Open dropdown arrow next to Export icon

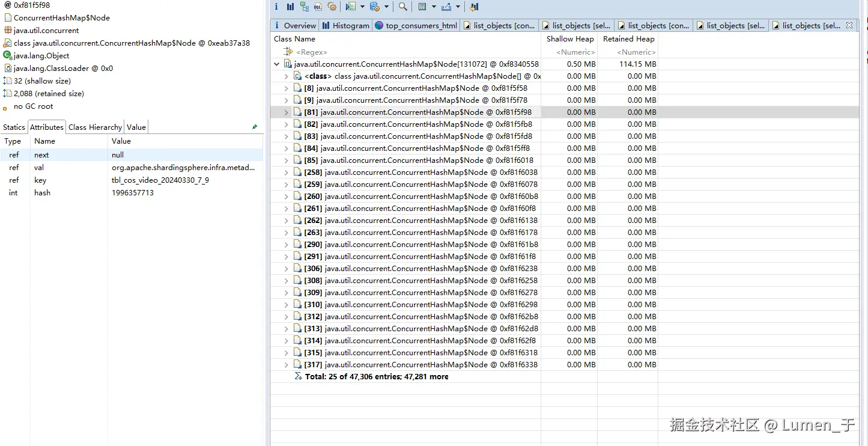(458, 7)
